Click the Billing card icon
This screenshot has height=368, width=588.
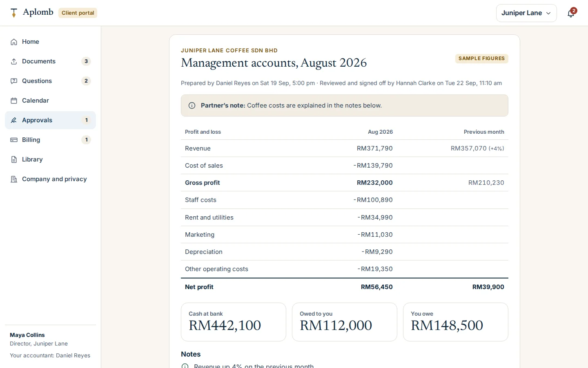(14, 140)
